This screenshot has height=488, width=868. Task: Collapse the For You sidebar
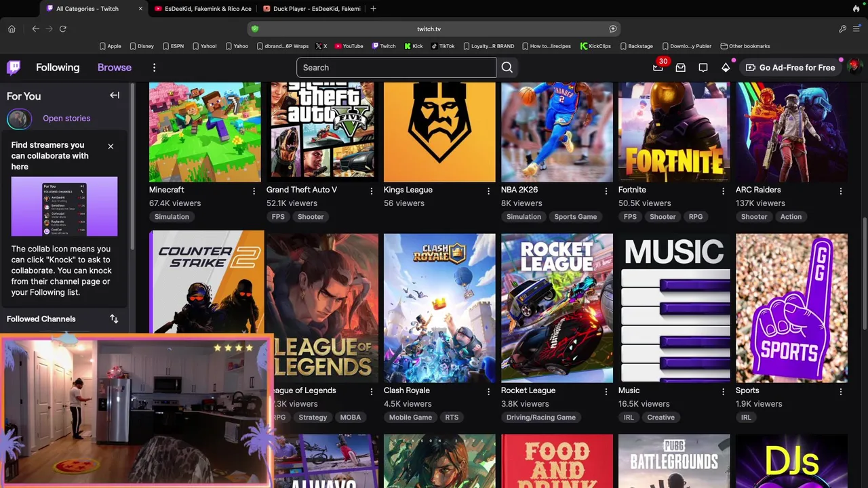[115, 96]
